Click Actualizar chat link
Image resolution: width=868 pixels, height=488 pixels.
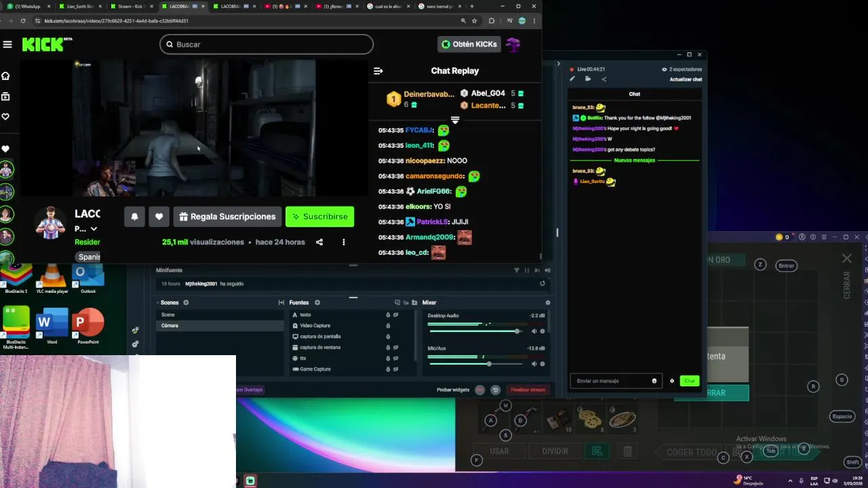(x=686, y=79)
